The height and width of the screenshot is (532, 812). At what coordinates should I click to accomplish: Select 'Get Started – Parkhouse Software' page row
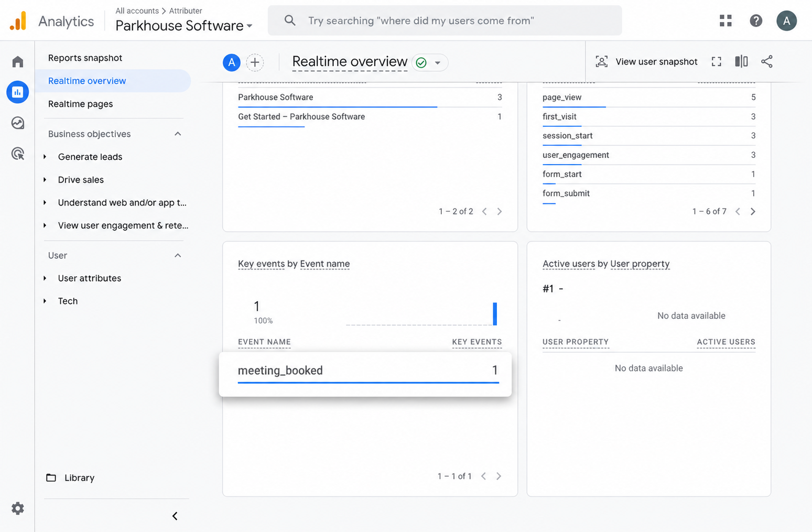tap(370, 117)
